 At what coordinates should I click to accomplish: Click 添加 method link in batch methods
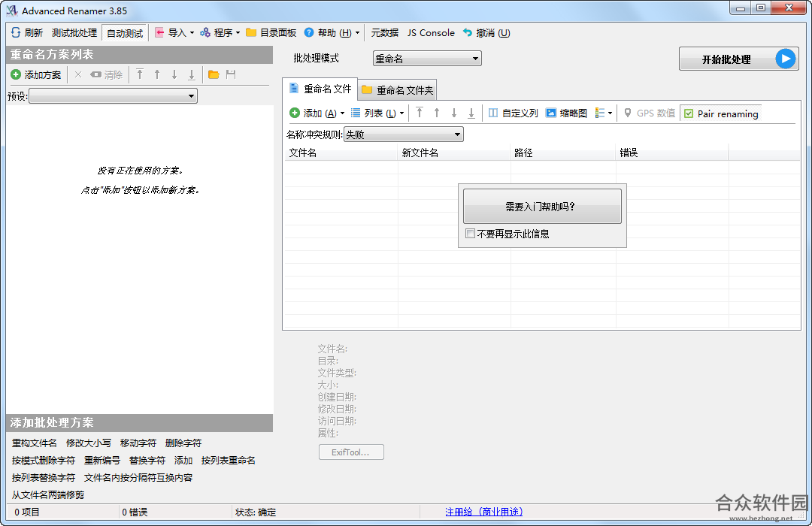coord(183,460)
